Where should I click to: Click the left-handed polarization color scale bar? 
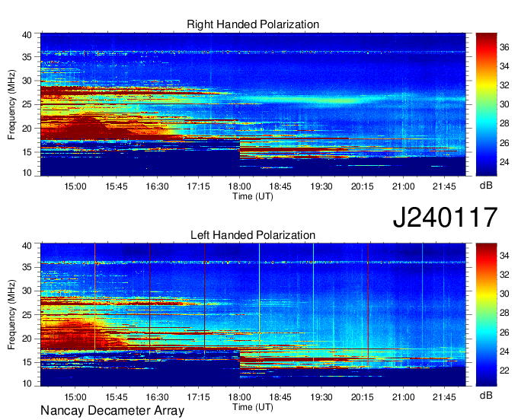click(x=486, y=315)
